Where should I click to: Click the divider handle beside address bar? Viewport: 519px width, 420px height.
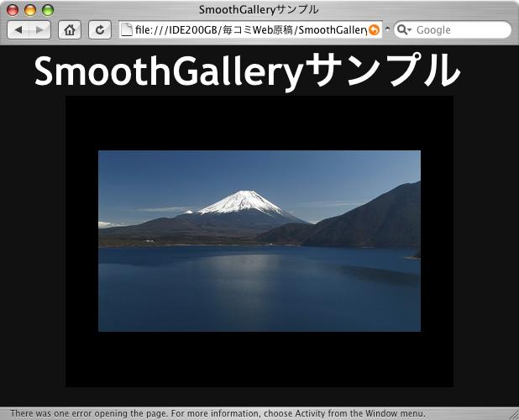pos(388,29)
